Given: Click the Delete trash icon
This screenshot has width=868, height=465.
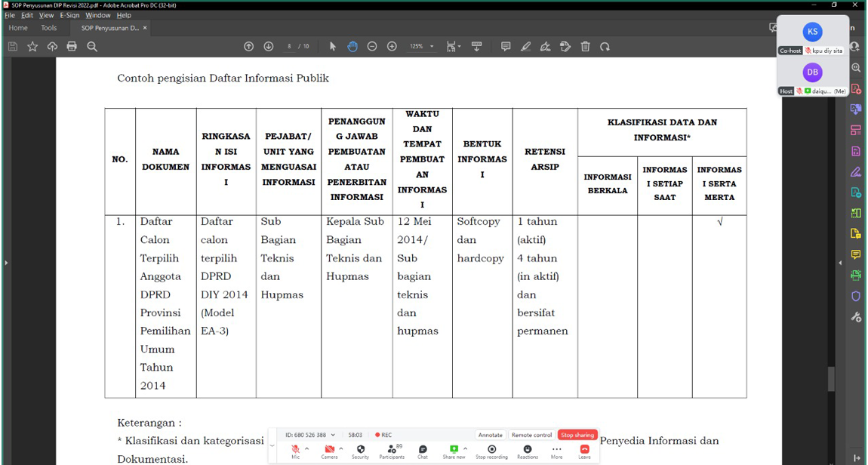Looking at the screenshot, I should [x=585, y=47].
